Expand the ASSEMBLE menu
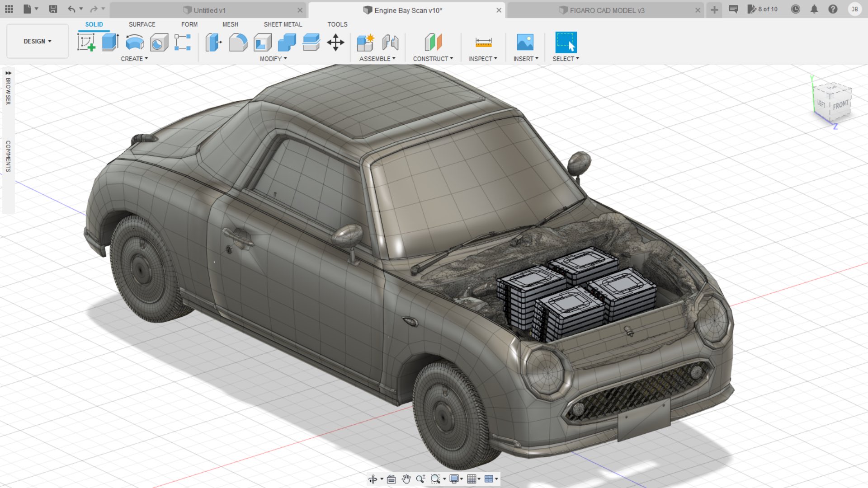The width and height of the screenshot is (868, 488). pos(377,59)
